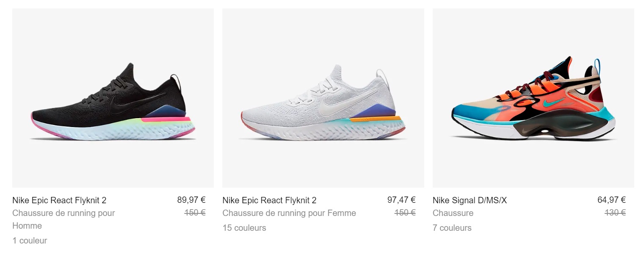Click the crossed-out 150 € price of men's shoe

(195, 213)
